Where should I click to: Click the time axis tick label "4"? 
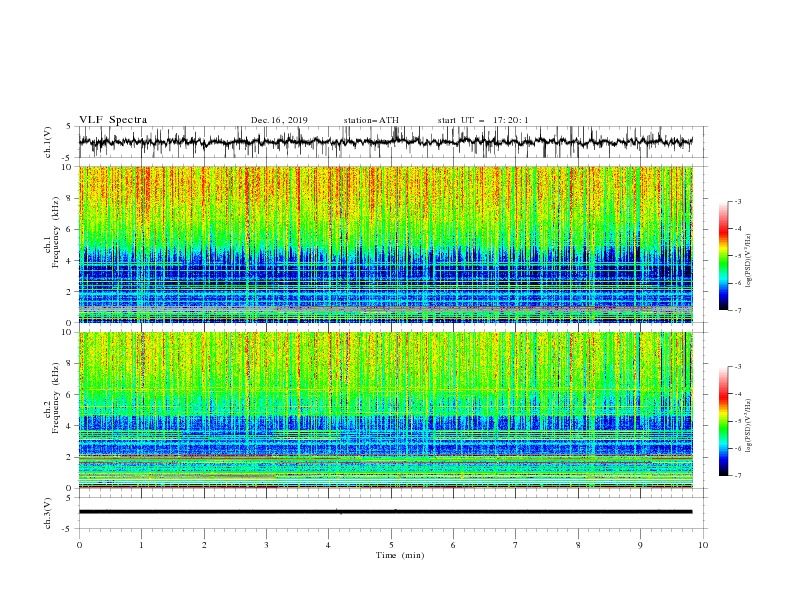(328, 545)
